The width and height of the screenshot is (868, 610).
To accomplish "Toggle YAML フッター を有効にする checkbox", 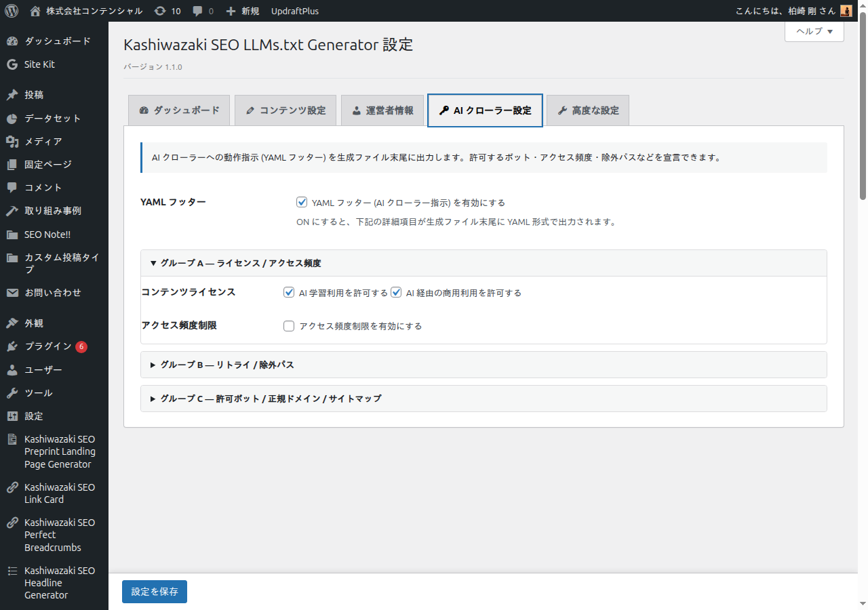I will pos(302,202).
